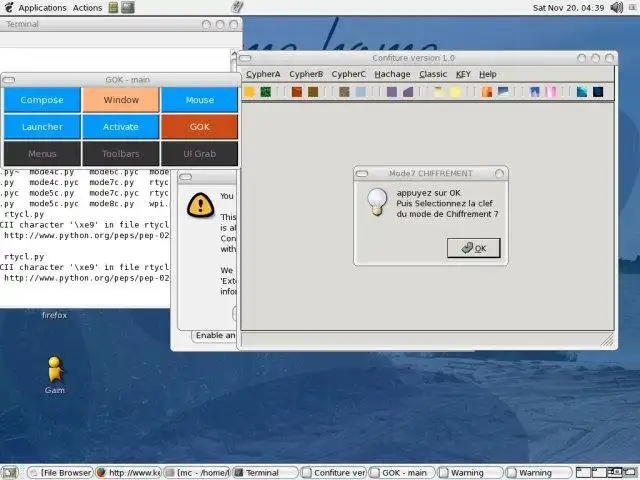Screen dimensions: 640x480
Task: Open the Actions menu in top panel
Action: 87,8
